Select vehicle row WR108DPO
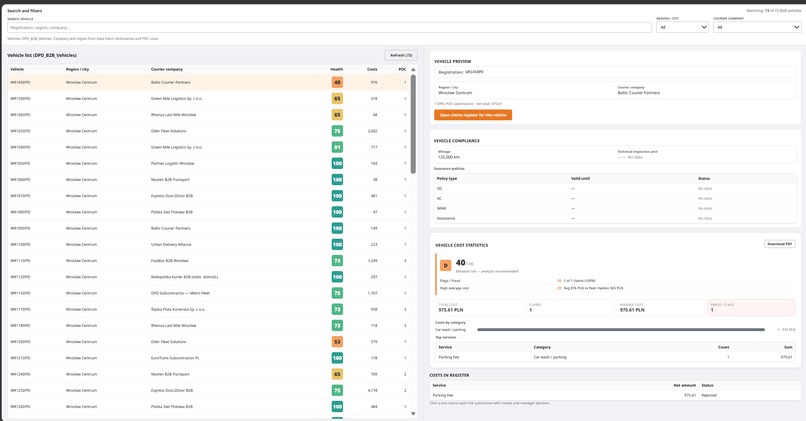Image resolution: width=806 pixels, height=421 pixels. pyautogui.click(x=208, y=212)
